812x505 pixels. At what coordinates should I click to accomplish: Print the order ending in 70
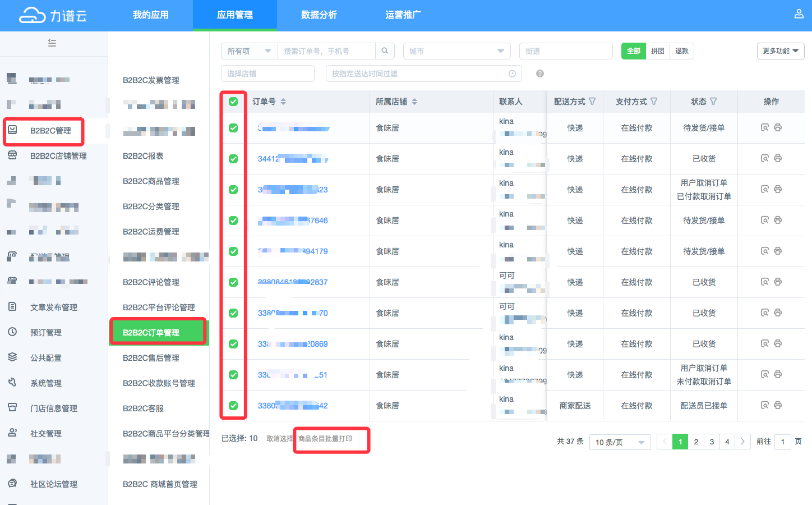pyautogui.click(x=778, y=313)
